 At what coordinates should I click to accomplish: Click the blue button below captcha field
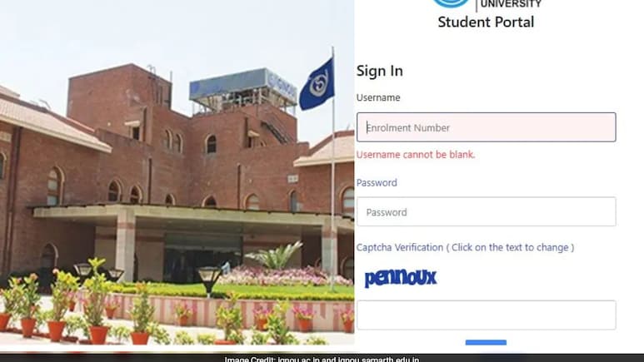486,342
